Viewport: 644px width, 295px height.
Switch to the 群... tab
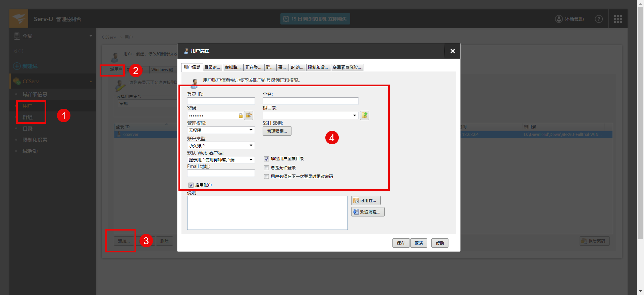click(270, 67)
